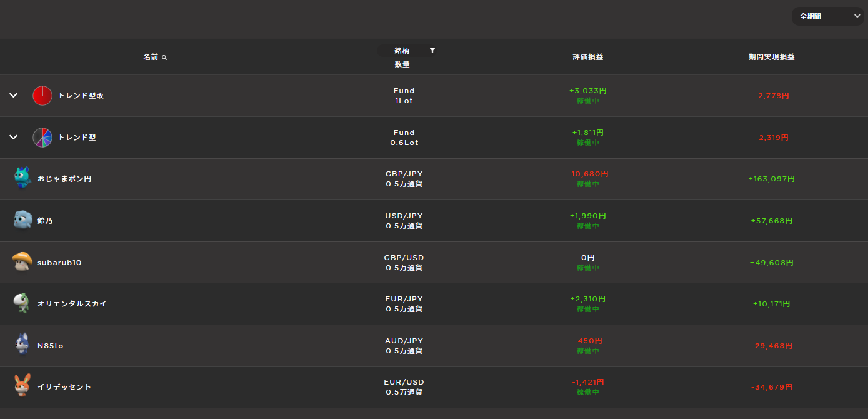Open the 全期間 period dropdown
Screen dimensions: 868x419
click(x=827, y=16)
